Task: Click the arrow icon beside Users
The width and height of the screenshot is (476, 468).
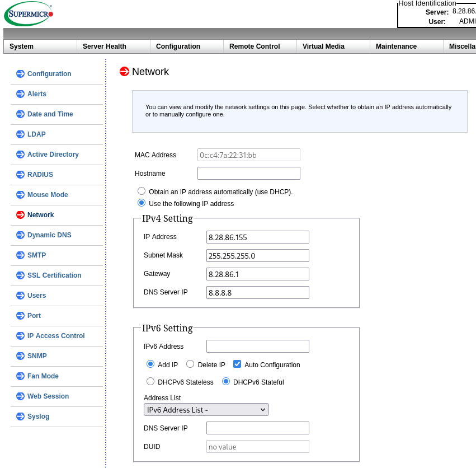Action: click(20, 296)
